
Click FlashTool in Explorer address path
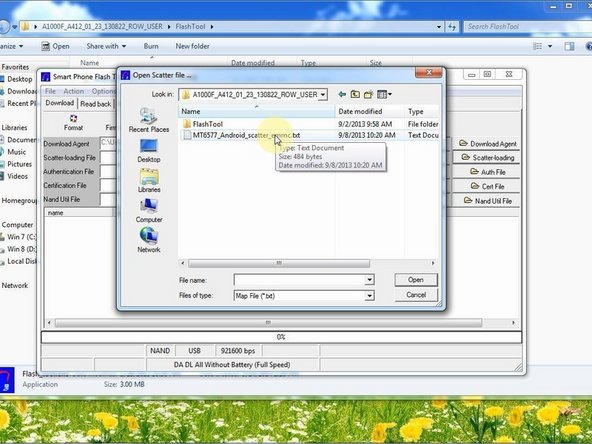pos(191,26)
